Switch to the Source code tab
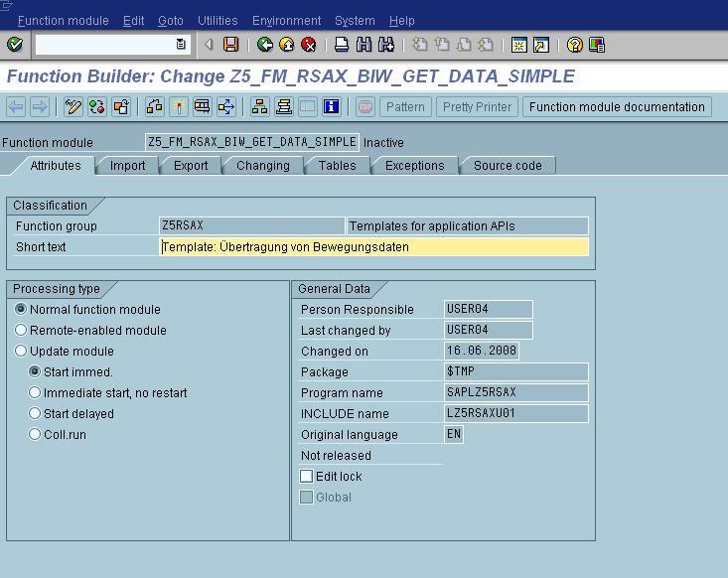 coord(508,166)
